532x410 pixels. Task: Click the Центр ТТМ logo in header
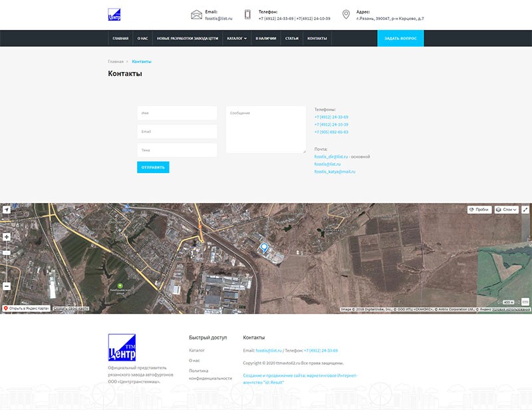pyautogui.click(x=114, y=15)
